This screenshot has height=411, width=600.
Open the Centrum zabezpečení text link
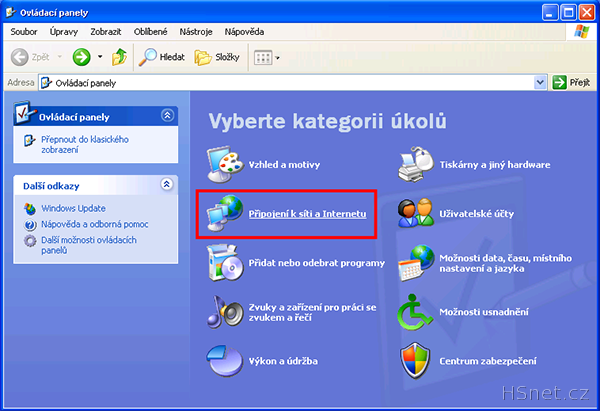tap(488, 361)
